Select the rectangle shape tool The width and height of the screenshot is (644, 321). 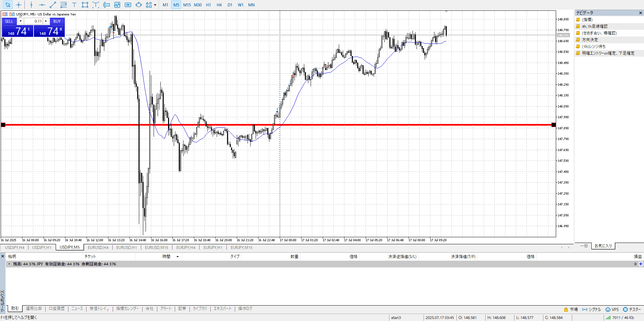pos(85,5)
